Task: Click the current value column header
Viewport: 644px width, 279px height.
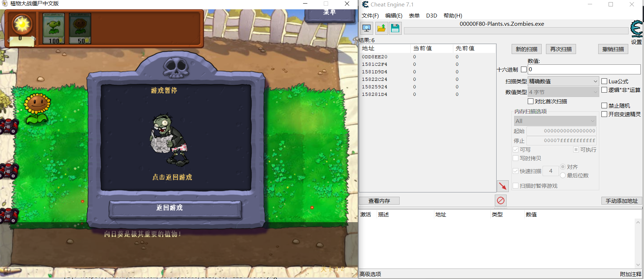Action: pos(431,48)
